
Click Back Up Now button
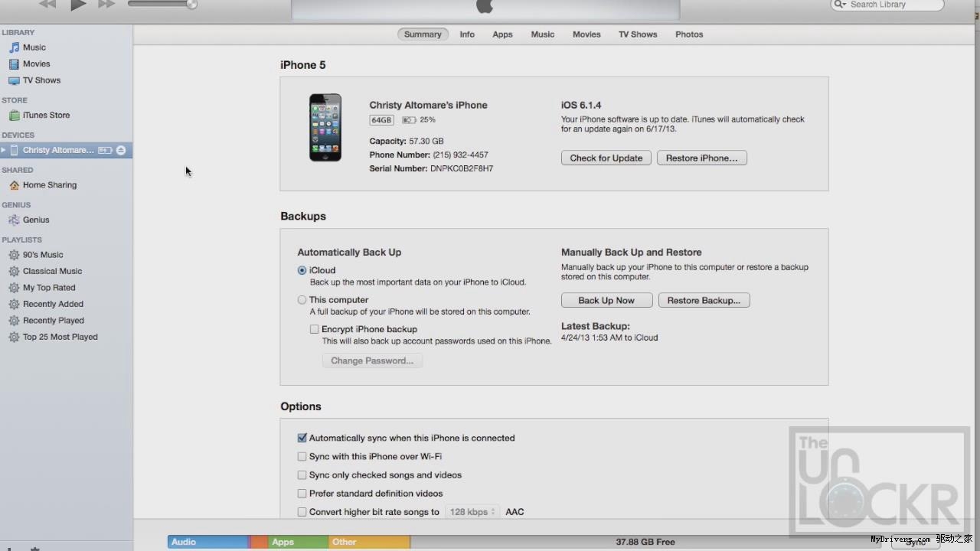(x=606, y=300)
